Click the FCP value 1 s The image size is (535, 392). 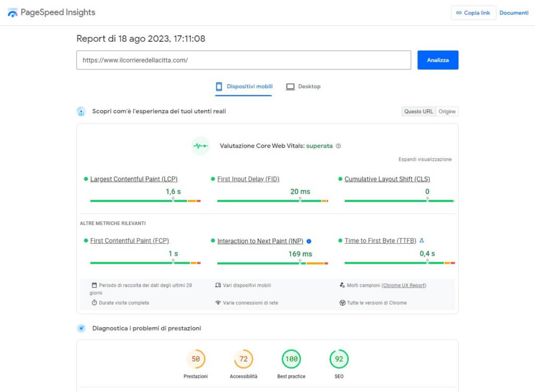173,254
